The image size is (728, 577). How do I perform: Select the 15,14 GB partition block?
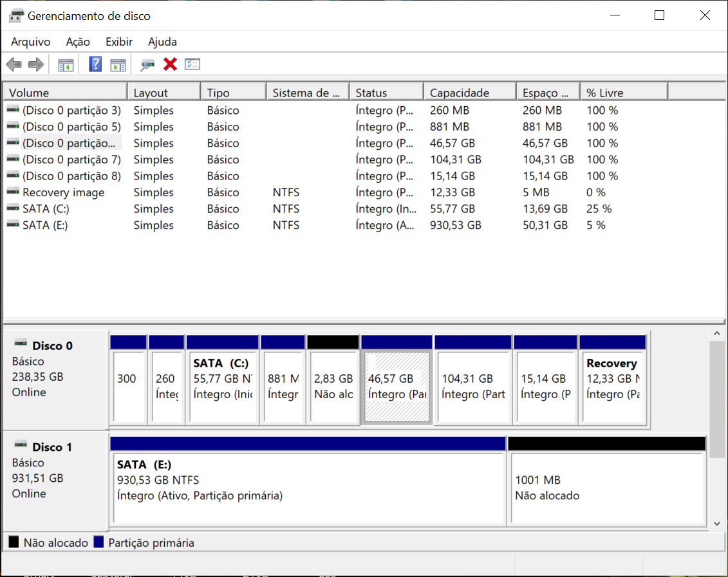546,380
